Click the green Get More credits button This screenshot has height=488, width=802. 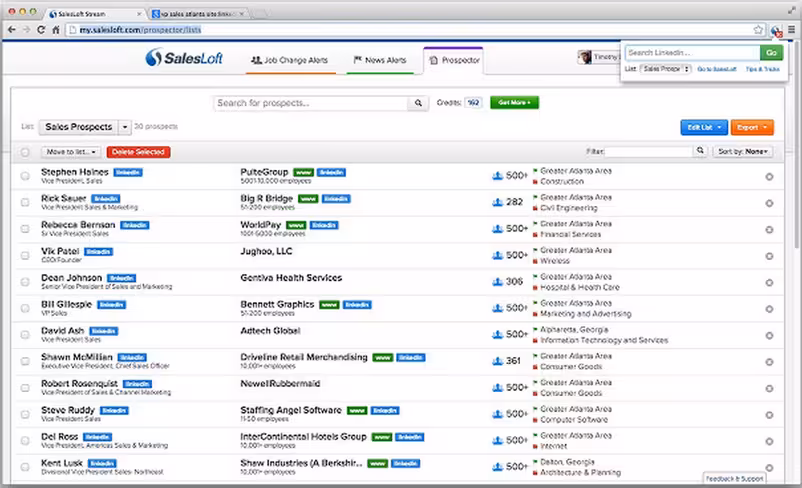point(514,102)
